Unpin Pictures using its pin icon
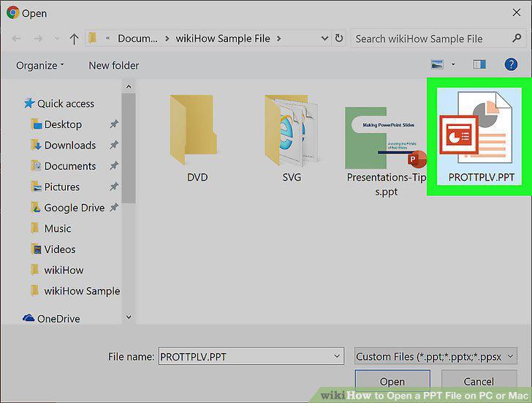This screenshot has width=532, height=403. coord(114,187)
